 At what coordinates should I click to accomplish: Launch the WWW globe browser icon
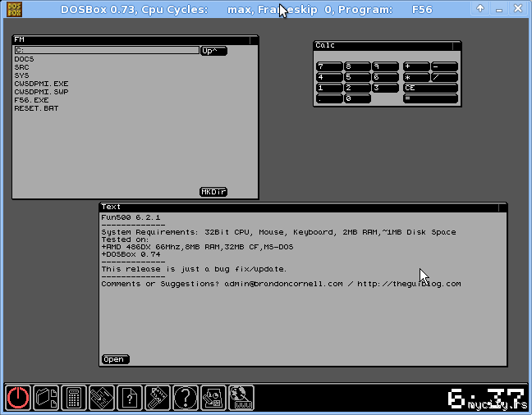click(241, 398)
